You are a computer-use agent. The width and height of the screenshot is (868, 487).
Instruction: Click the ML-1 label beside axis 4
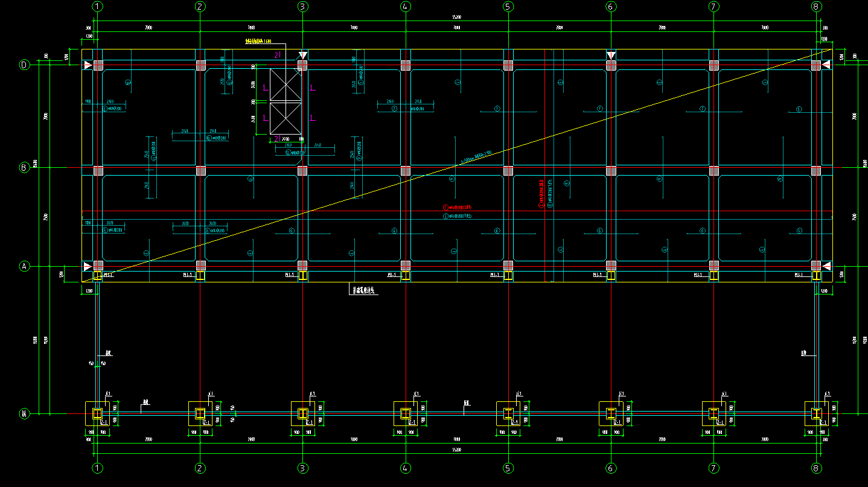pos(393,275)
